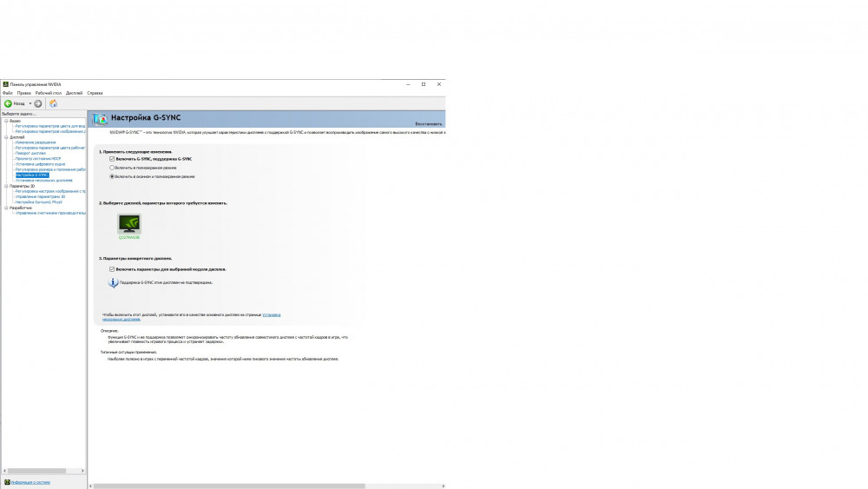Click the system information icon at bottom left
This screenshot has height=489, width=868.
point(7,482)
